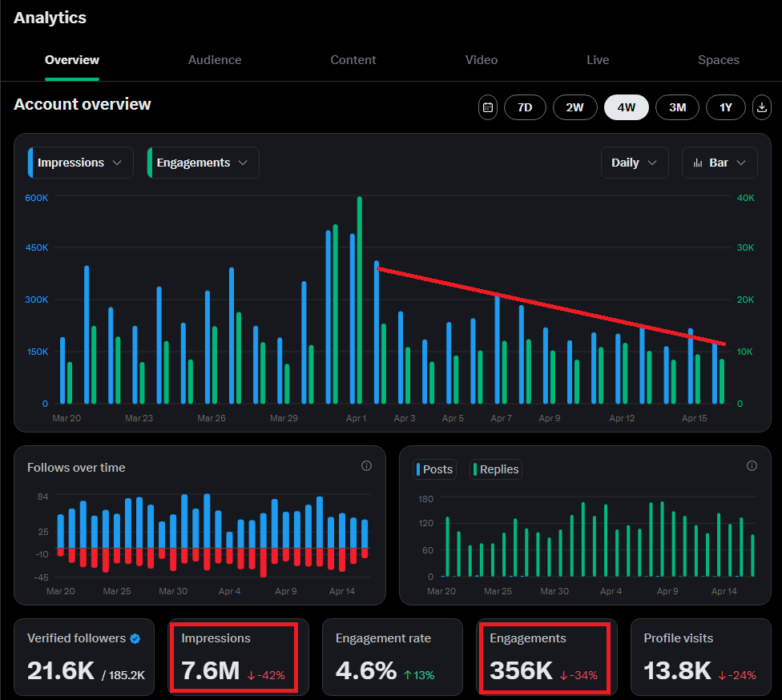Click the tallest green bar near Apr 1

click(360, 300)
